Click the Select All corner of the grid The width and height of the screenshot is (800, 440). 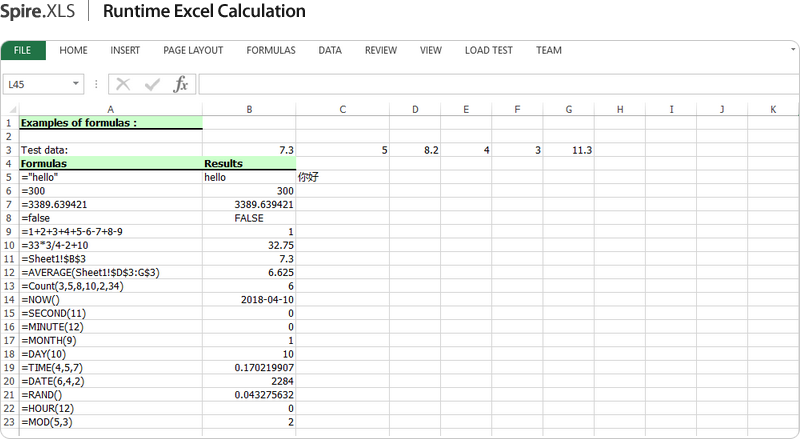point(9,109)
